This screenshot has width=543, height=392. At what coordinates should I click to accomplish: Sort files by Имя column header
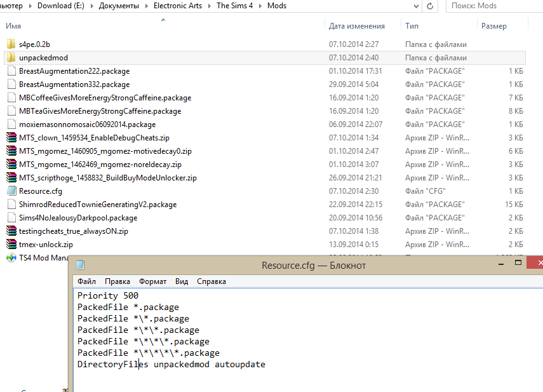pos(13,26)
